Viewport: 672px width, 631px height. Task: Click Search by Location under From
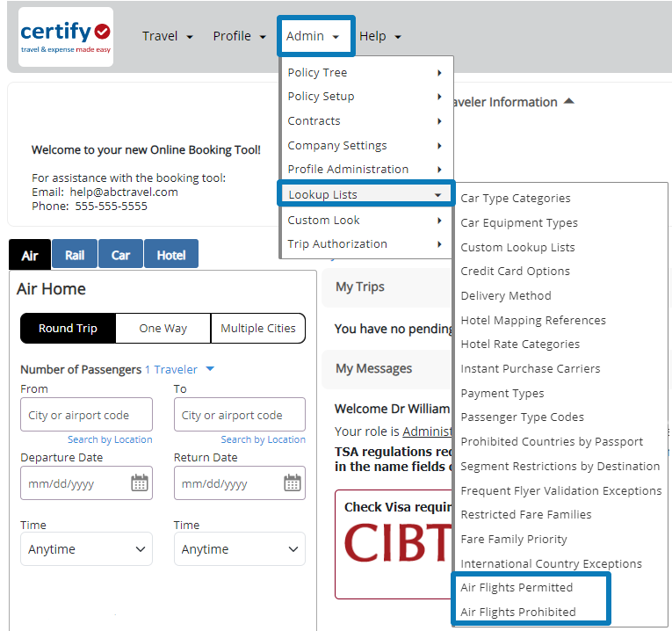(110, 439)
